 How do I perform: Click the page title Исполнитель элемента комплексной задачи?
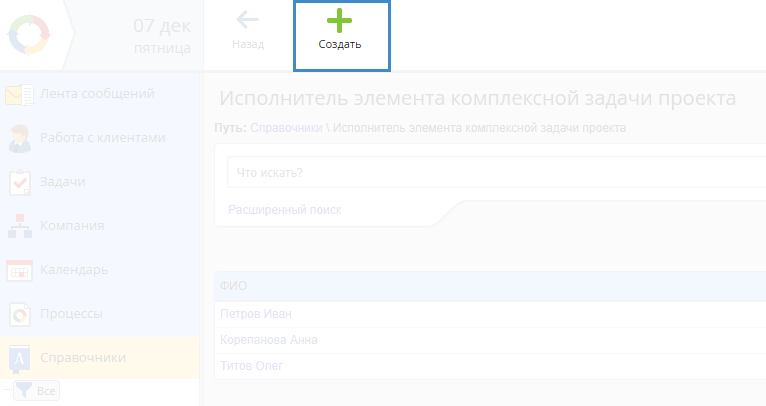pyautogui.click(x=477, y=98)
